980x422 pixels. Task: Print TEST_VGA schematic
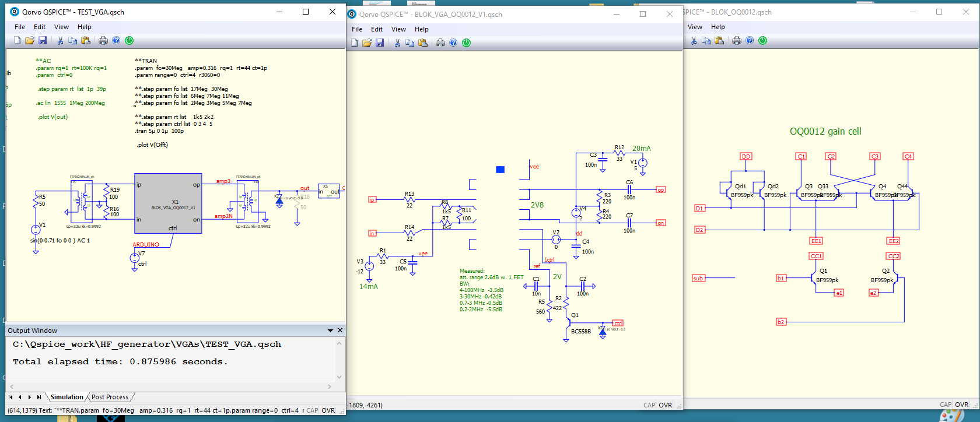pos(103,40)
